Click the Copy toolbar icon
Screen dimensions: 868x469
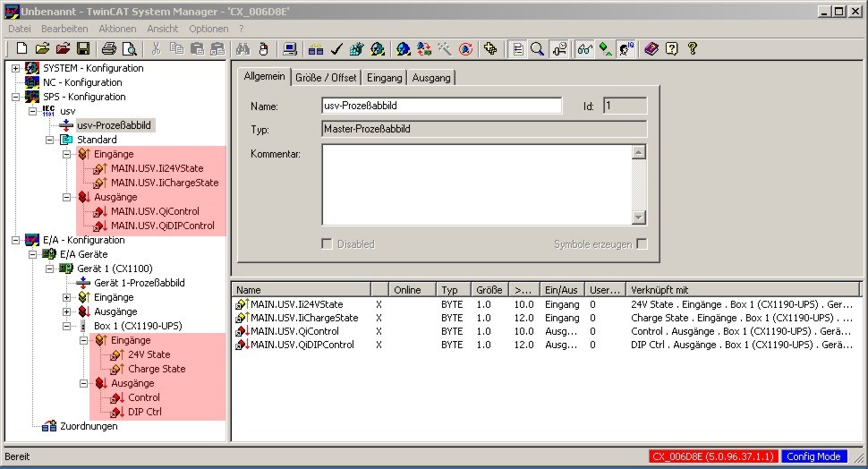[x=176, y=48]
